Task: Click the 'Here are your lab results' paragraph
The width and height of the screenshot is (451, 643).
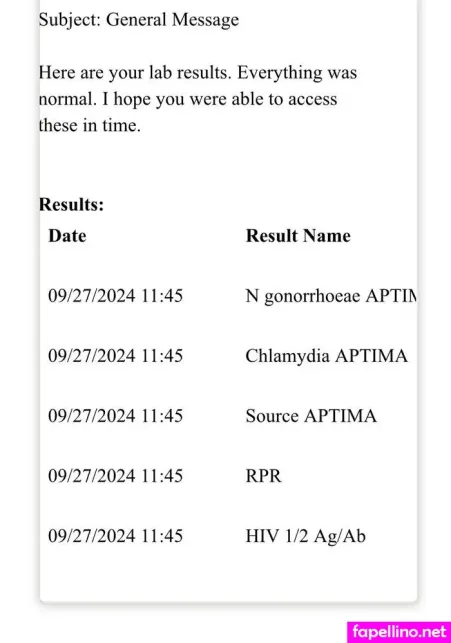Action: click(198, 99)
